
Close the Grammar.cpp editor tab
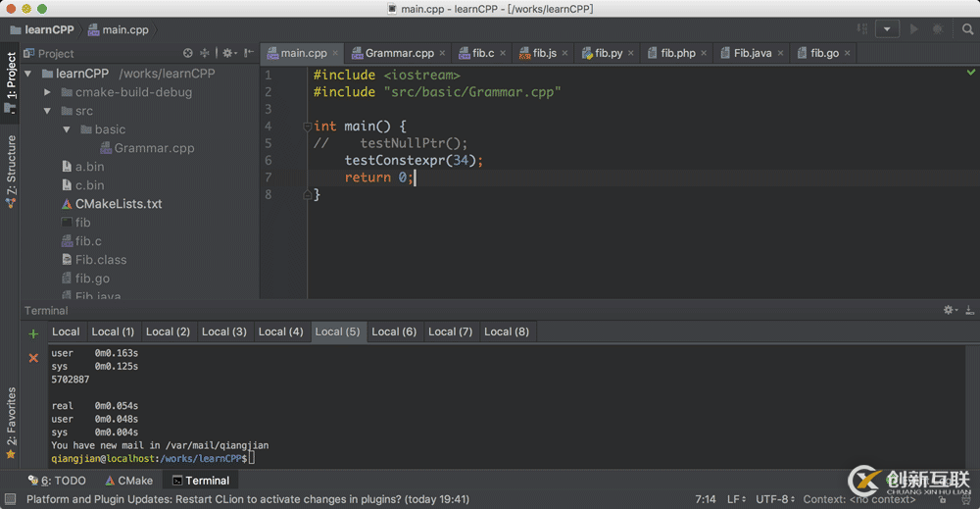pyautogui.click(x=442, y=53)
